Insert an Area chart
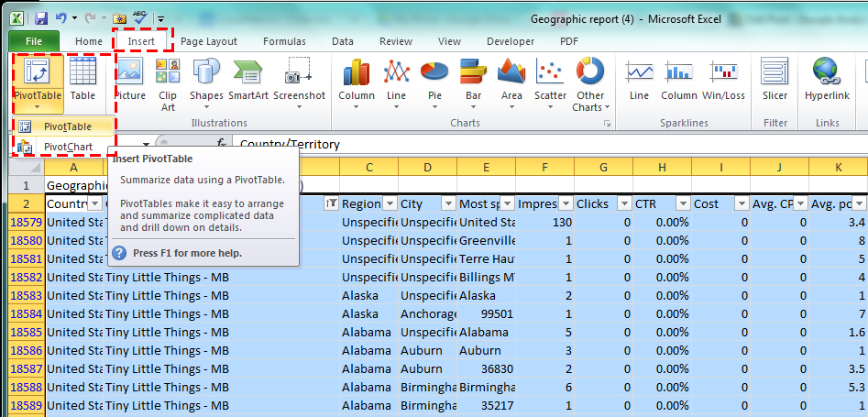The height and width of the screenshot is (417, 868). tap(511, 84)
